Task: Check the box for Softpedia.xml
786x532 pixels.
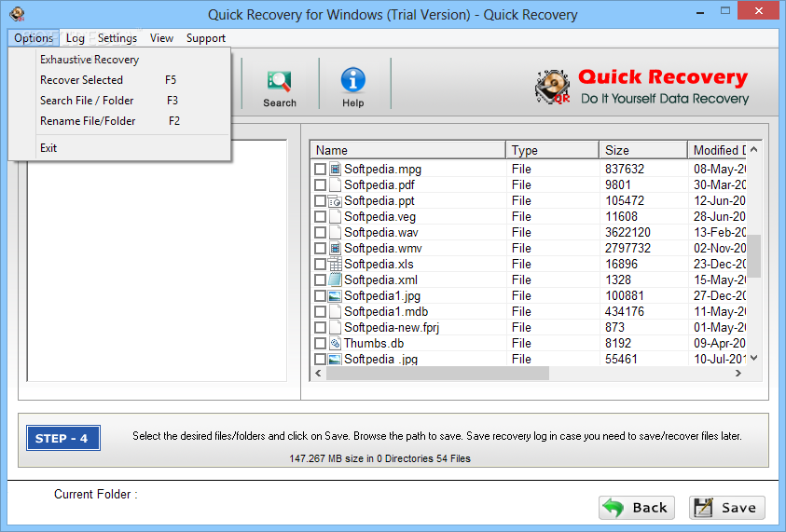Action: coord(321,280)
